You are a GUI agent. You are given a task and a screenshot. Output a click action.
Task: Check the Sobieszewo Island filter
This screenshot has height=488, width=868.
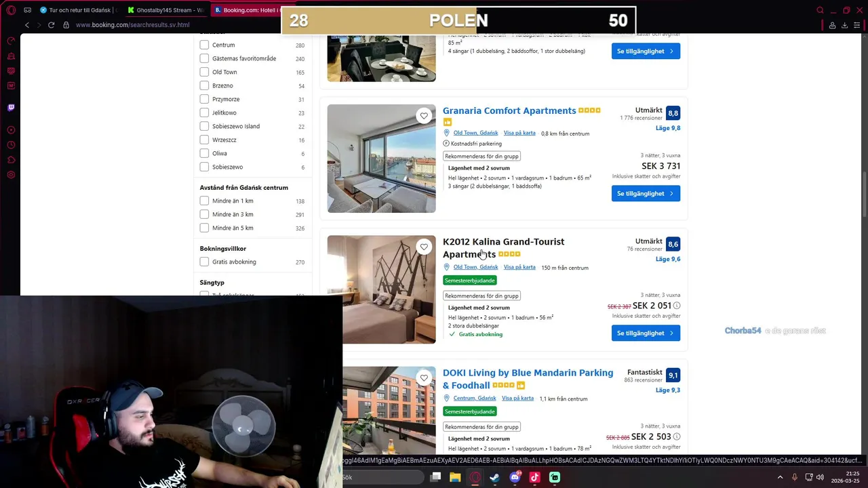[x=204, y=126]
